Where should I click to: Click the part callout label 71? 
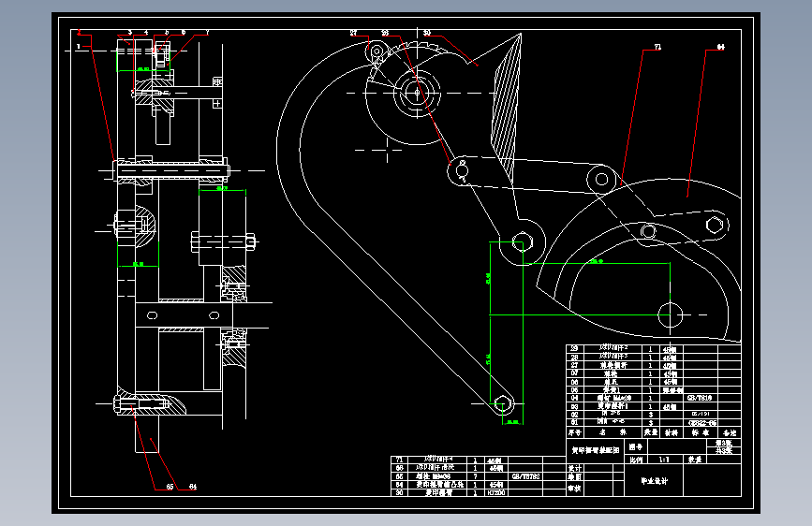point(657,47)
